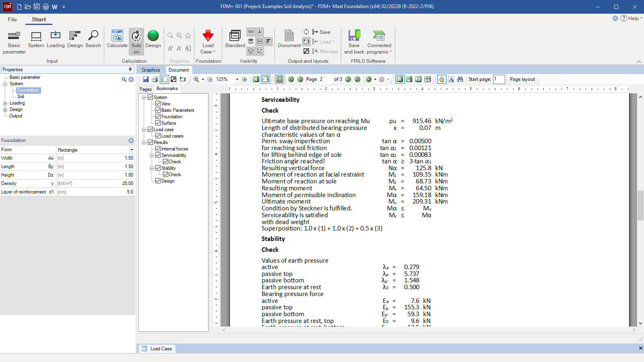
Task: Collapse the Results bookmark node
Action: click(x=144, y=142)
